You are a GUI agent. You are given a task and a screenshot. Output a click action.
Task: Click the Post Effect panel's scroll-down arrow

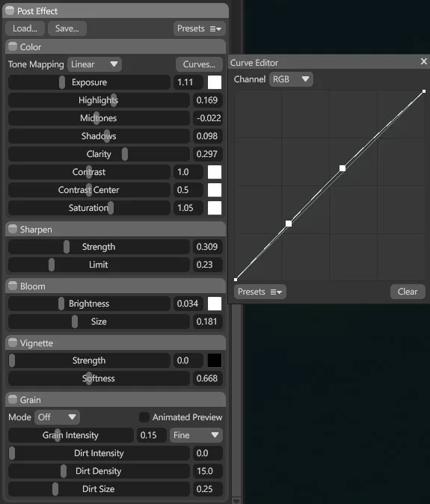[x=236, y=500]
